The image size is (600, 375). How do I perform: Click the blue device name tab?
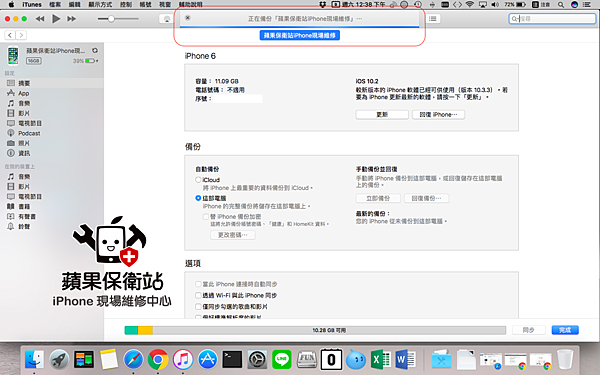(x=300, y=35)
